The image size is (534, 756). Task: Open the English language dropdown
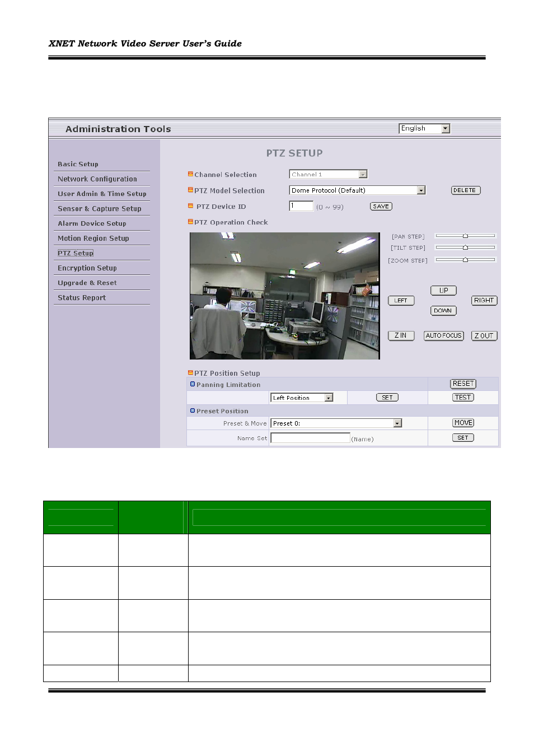(424, 128)
